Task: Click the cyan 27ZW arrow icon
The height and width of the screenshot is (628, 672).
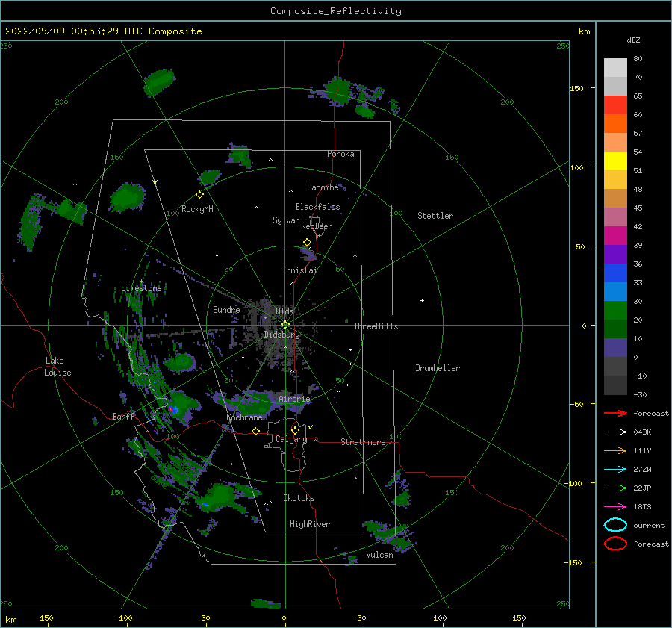Action: [615, 470]
